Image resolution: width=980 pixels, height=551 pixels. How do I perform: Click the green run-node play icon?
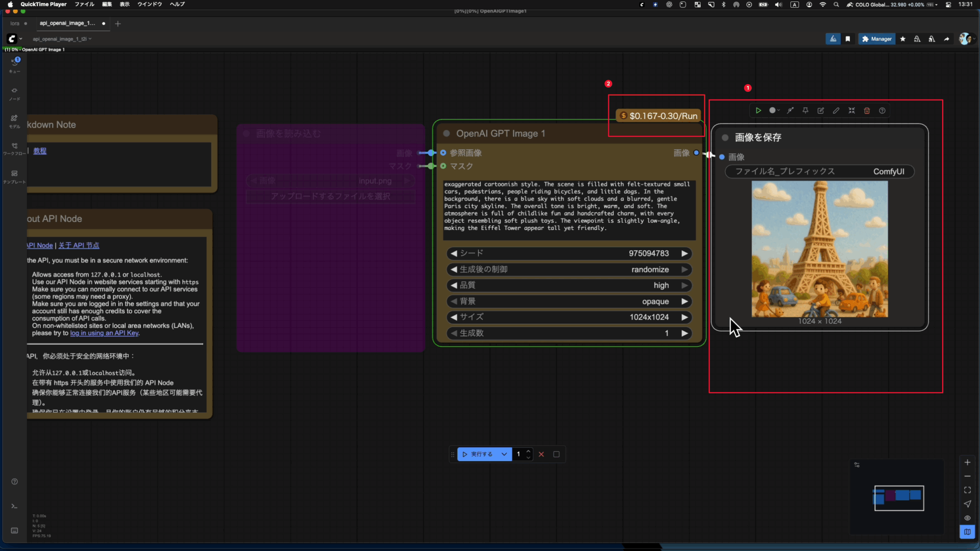point(758,110)
